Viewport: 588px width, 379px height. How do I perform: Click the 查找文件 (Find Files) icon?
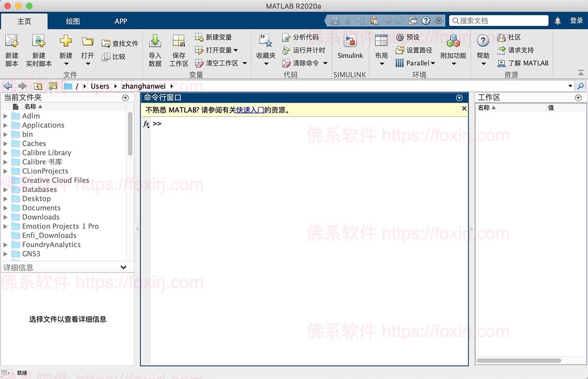pos(106,44)
